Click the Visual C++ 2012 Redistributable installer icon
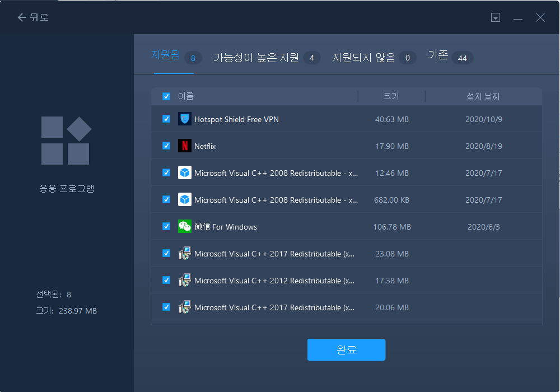 (184, 280)
